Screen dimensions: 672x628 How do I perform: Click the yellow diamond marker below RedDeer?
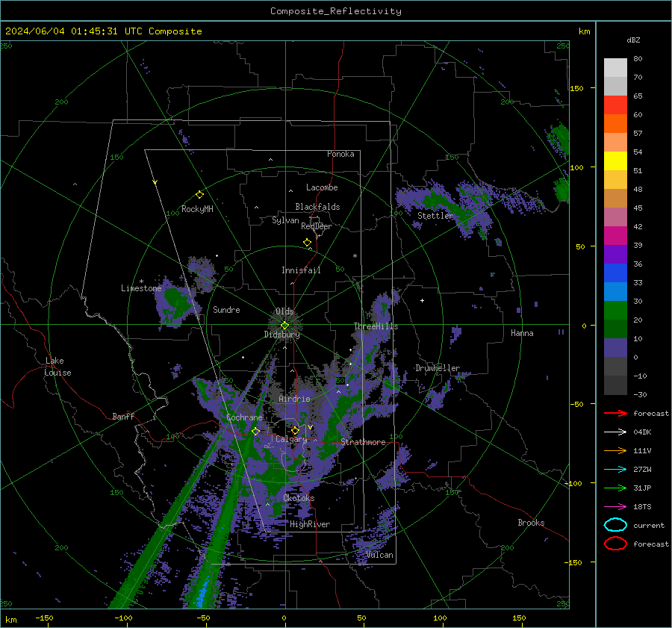pyautogui.click(x=308, y=243)
